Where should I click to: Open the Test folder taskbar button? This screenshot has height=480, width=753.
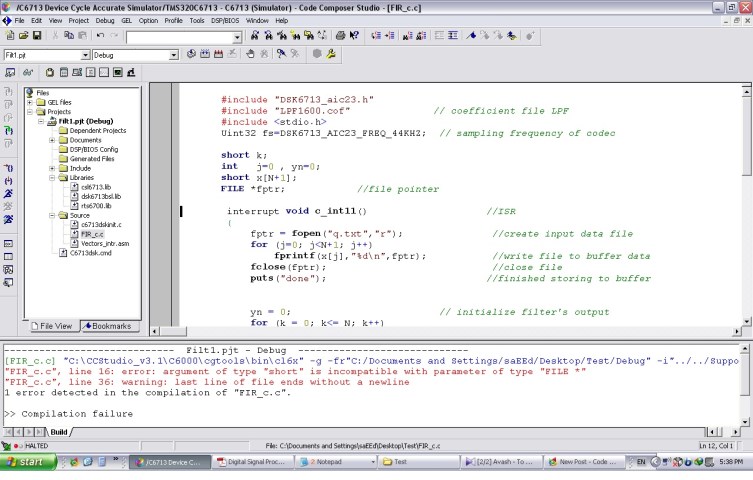pyautogui.click(x=418, y=462)
